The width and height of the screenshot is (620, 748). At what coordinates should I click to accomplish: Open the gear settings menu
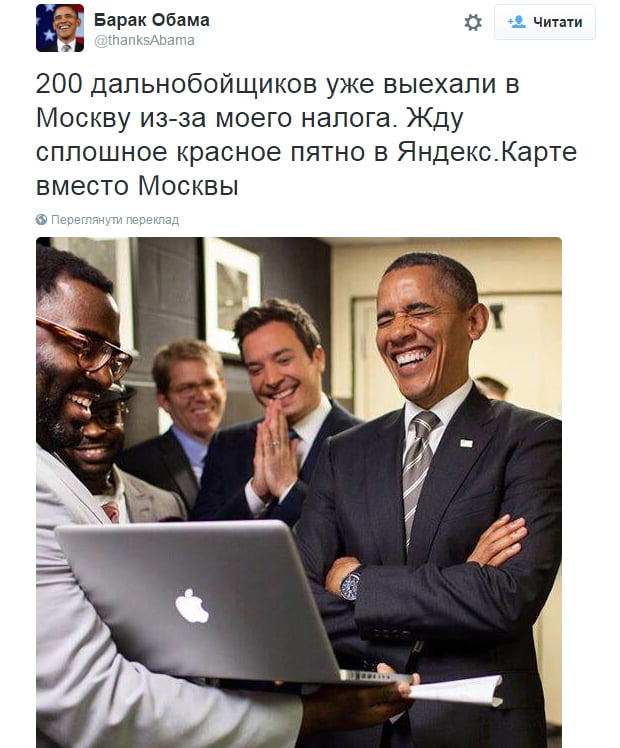[473, 22]
